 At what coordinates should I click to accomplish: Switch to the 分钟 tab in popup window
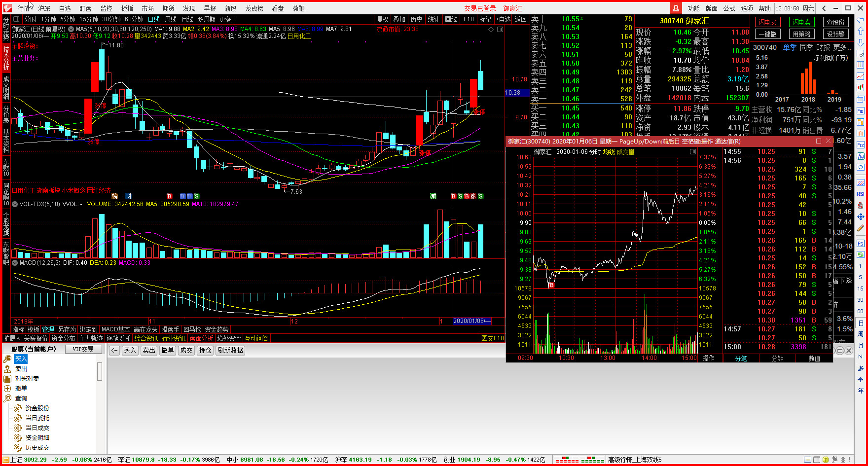(x=778, y=358)
